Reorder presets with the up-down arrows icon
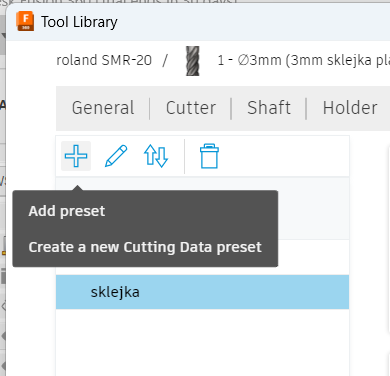This screenshot has height=376, width=390. [x=156, y=156]
